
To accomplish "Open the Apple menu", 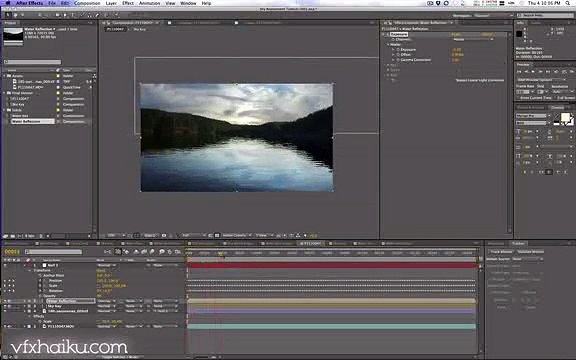I will click(x=7, y=3).
